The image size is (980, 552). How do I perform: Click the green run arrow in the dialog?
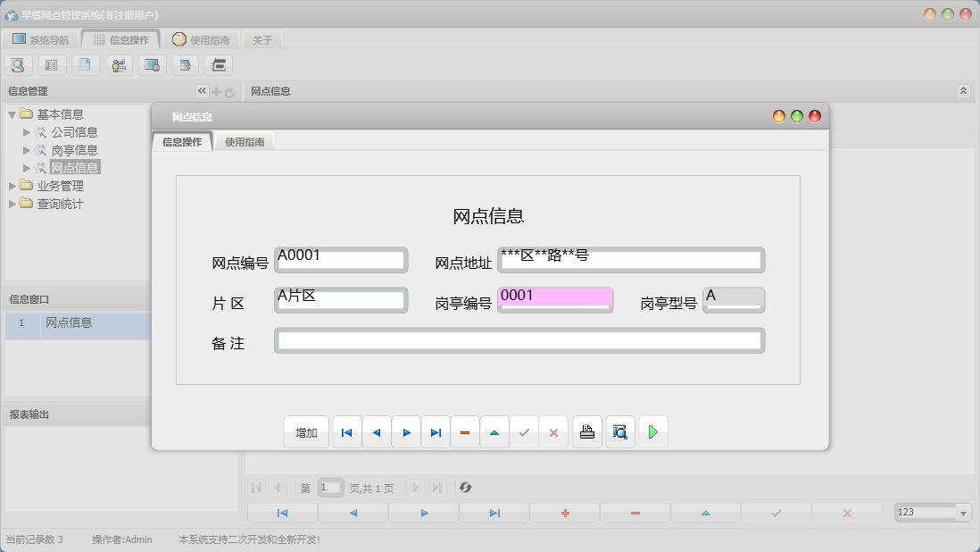652,431
